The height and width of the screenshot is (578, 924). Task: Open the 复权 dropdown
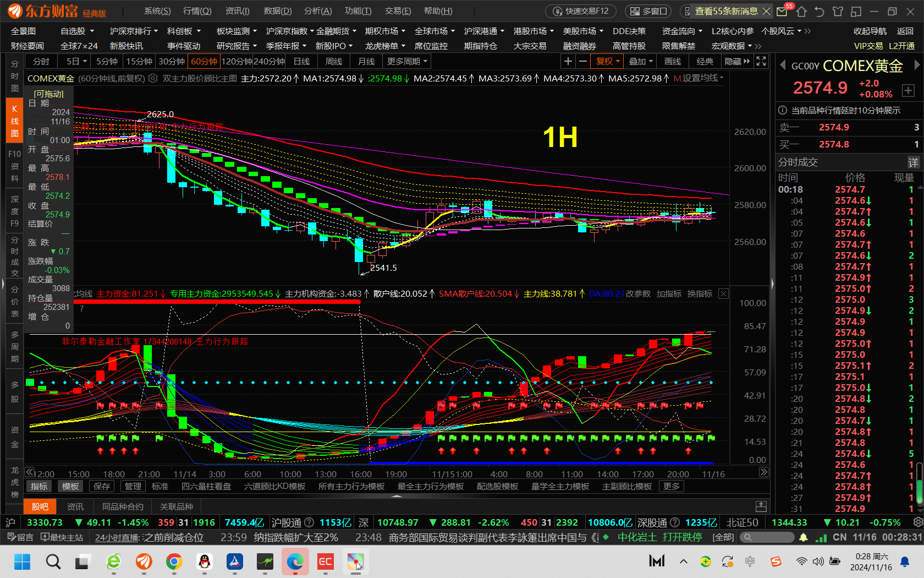coord(608,61)
